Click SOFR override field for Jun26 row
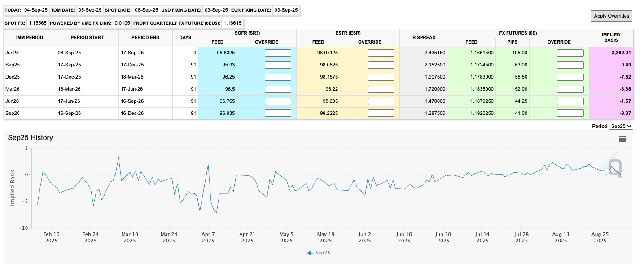 278,101
